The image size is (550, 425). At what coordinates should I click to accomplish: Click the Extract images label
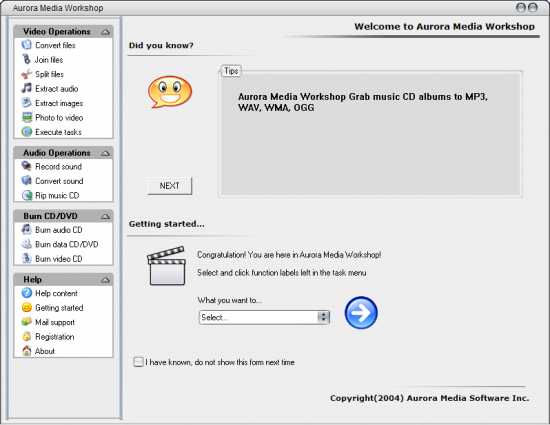[59, 103]
